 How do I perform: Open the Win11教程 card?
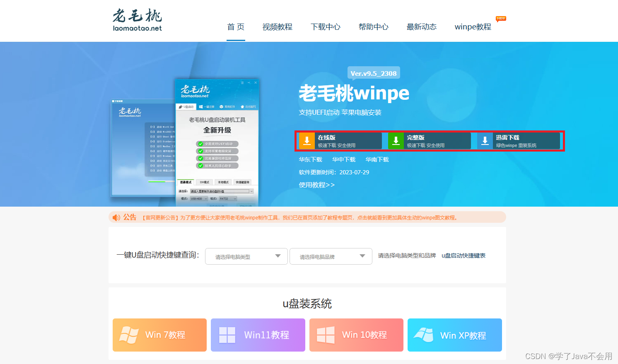[x=258, y=335]
